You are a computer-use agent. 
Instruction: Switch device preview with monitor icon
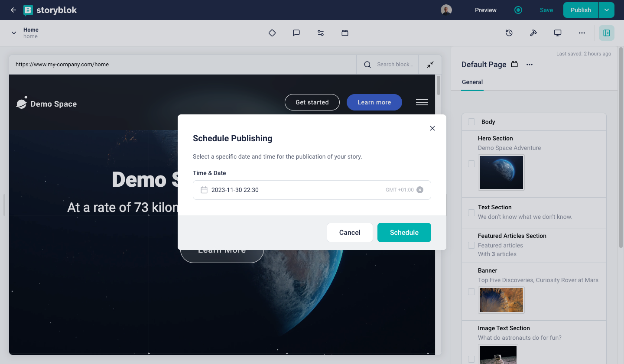click(558, 33)
